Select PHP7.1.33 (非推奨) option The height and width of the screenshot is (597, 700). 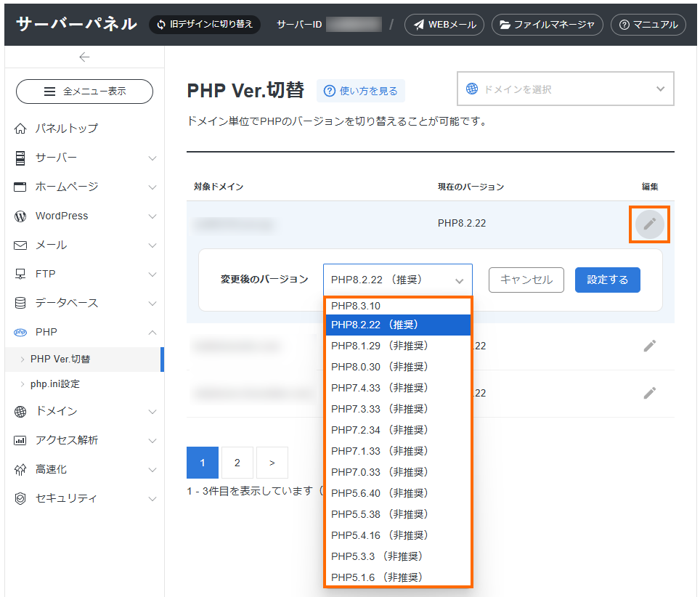click(x=398, y=451)
